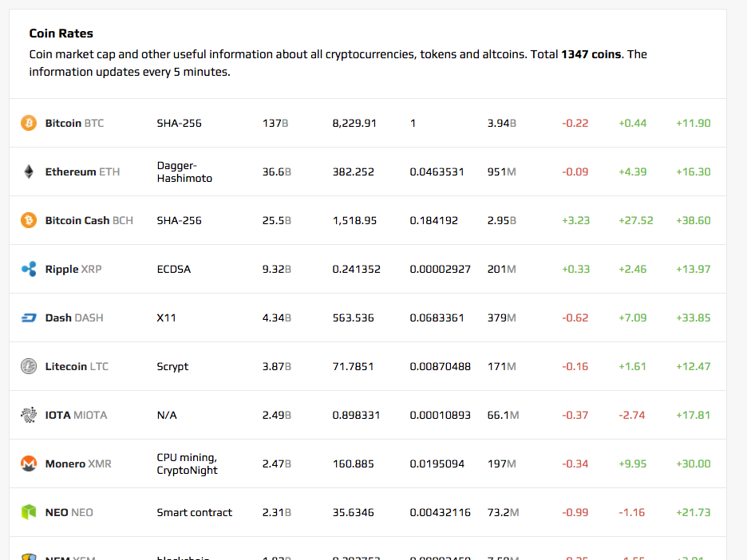Open the Ethereum ETH coin link
Screen dimensions: 747x560
pos(82,172)
